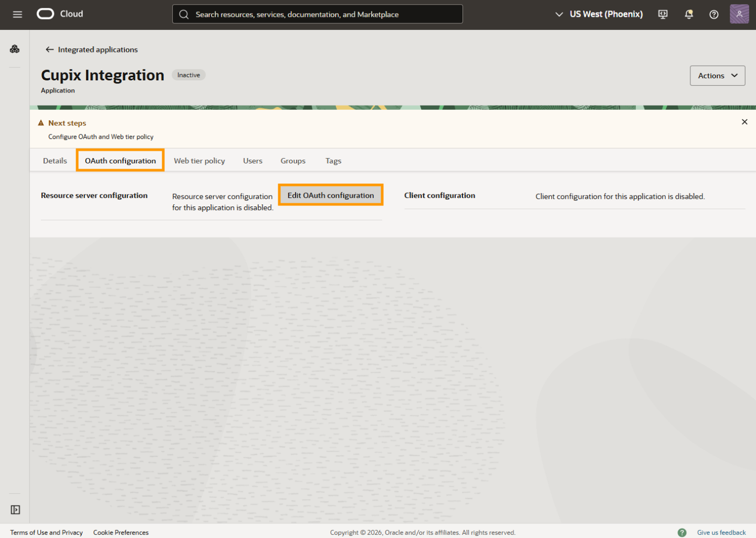Click the green help icon in footer
This screenshot has width=756, height=538.
pyautogui.click(x=682, y=532)
